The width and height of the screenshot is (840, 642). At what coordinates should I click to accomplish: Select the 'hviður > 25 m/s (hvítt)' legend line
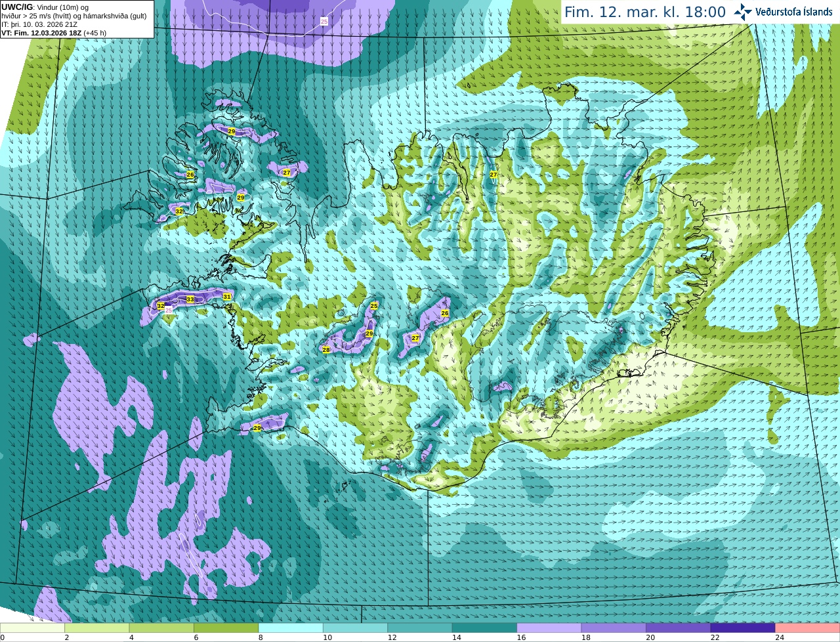(74, 16)
